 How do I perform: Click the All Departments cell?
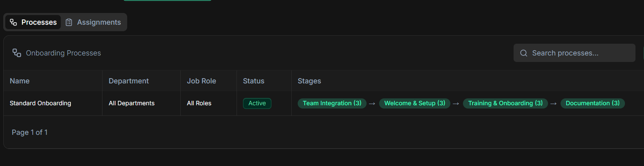point(132,103)
